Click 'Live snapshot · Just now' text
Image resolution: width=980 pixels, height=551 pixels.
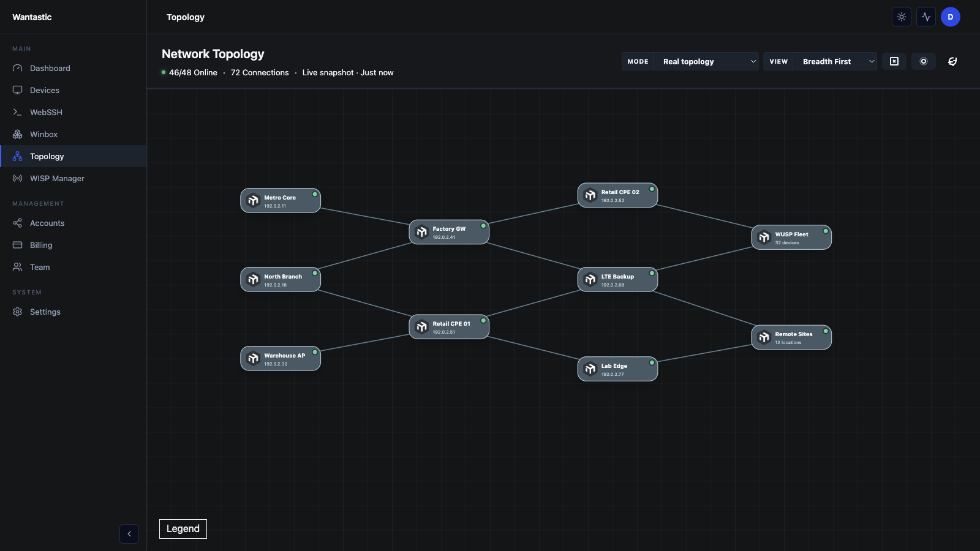pyautogui.click(x=348, y=72)
